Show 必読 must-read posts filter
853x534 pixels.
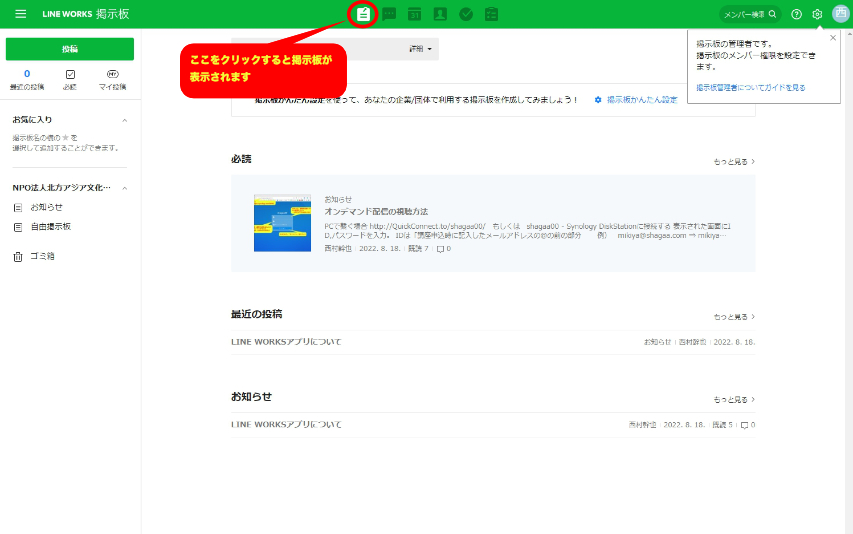pos(69,79)
